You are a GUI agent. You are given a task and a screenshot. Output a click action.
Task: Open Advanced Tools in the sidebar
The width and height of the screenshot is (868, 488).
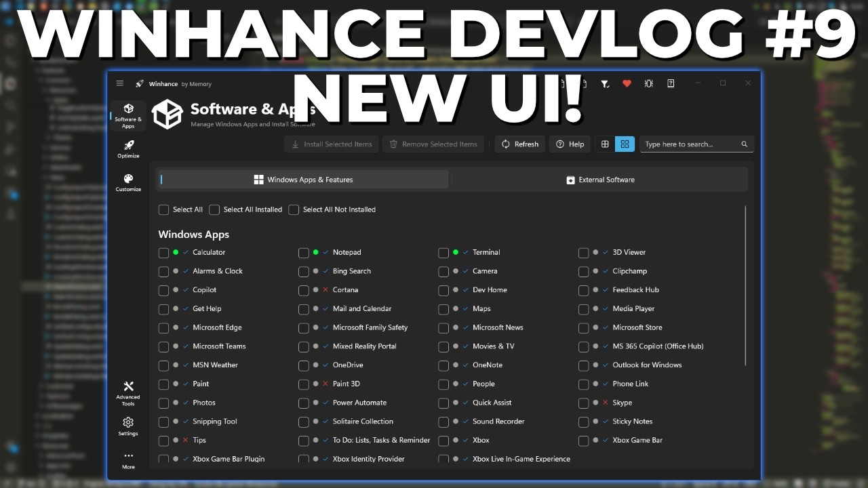[x=128, y=394]
